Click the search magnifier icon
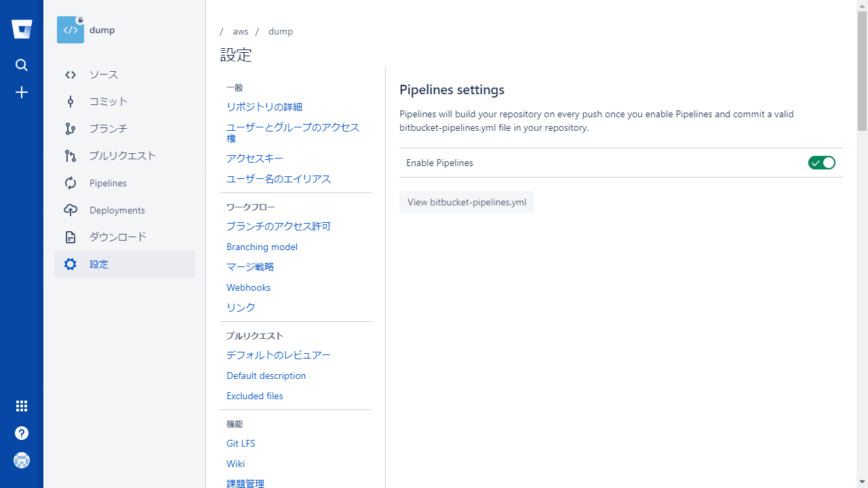The width and height of the screenshot is (868, 488). coord(22,65)
